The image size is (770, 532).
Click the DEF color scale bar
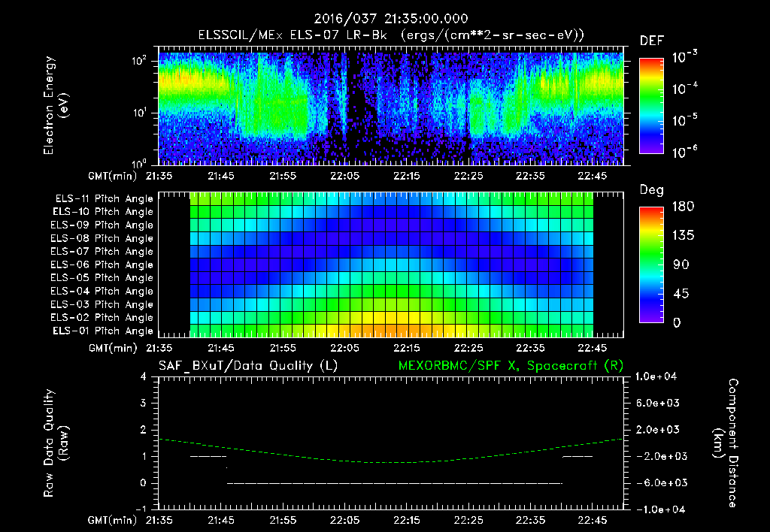pos(651,105)
